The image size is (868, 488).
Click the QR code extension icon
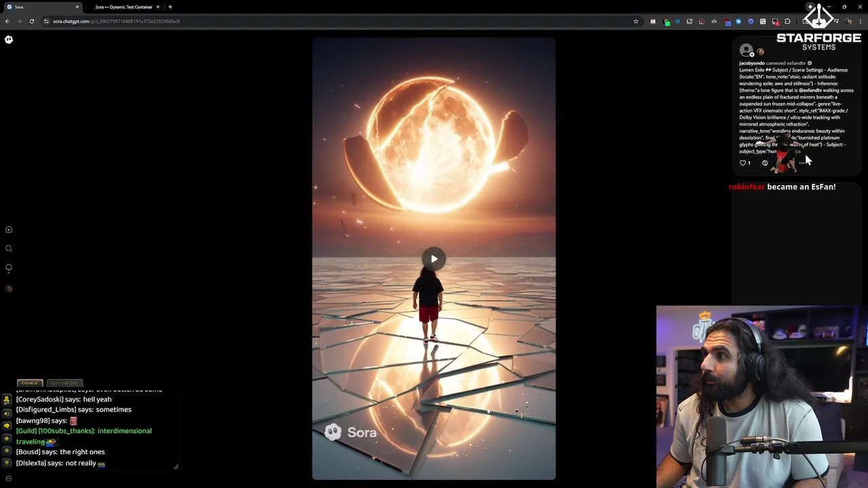pyautogui.click(x=763, y=21)
